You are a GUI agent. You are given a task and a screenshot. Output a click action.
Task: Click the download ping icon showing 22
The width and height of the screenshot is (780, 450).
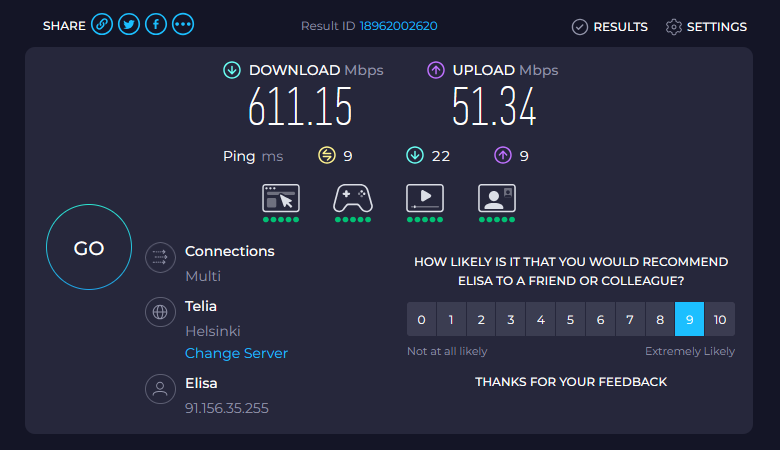(x=415, y=155)
